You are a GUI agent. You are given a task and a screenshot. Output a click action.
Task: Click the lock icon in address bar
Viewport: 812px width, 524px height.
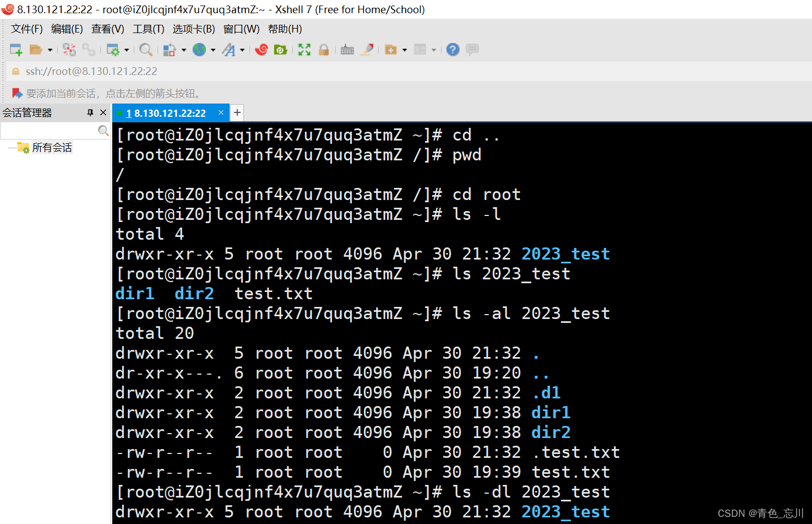pos(15,71)
